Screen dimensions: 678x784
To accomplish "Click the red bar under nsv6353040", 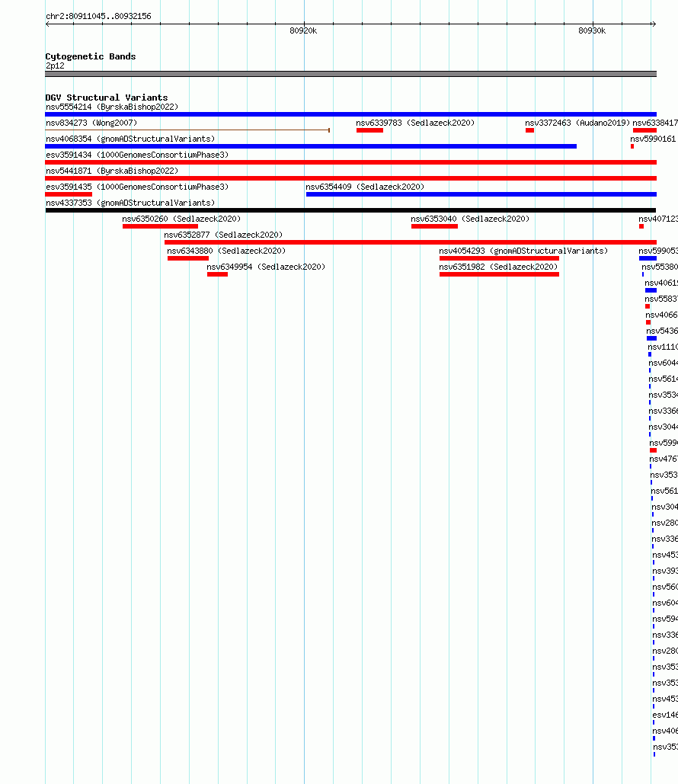I will coord(434,226).
